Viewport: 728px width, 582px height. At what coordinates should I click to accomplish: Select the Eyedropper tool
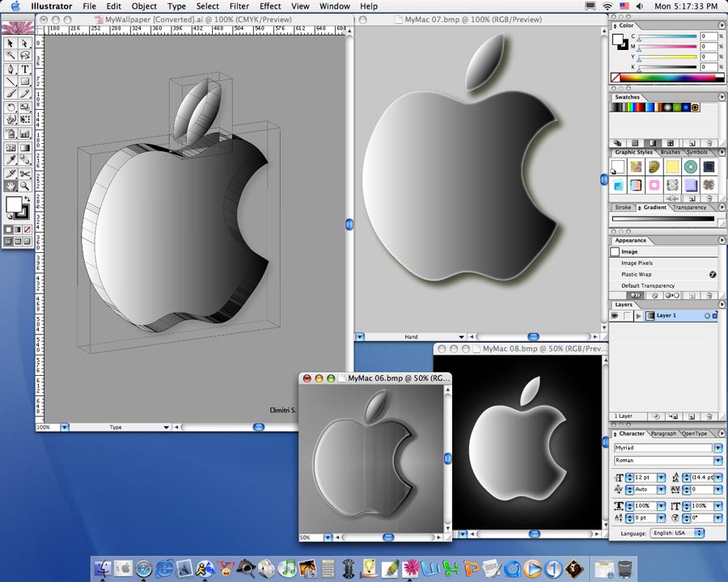11,160
